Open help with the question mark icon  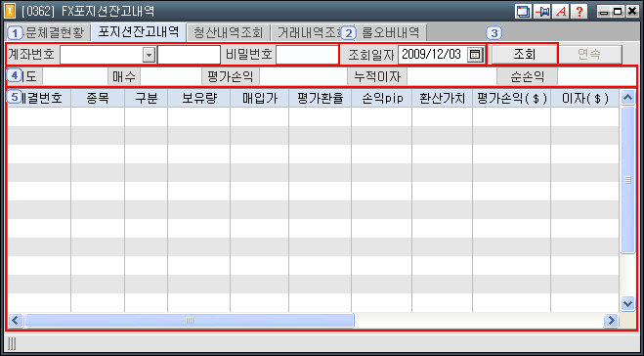(579, 12)
